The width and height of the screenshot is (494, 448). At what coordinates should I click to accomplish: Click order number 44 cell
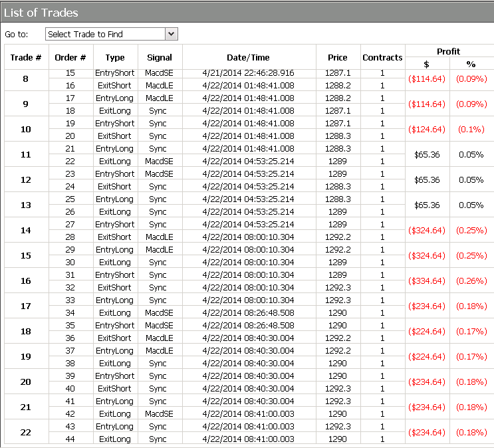tap(70, 439)
